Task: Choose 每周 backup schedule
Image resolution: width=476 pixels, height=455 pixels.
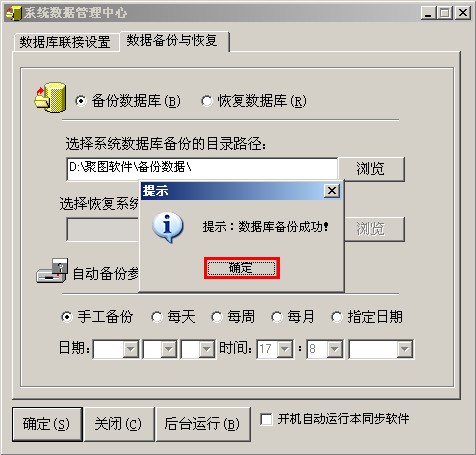Action: tap(217, 317)
